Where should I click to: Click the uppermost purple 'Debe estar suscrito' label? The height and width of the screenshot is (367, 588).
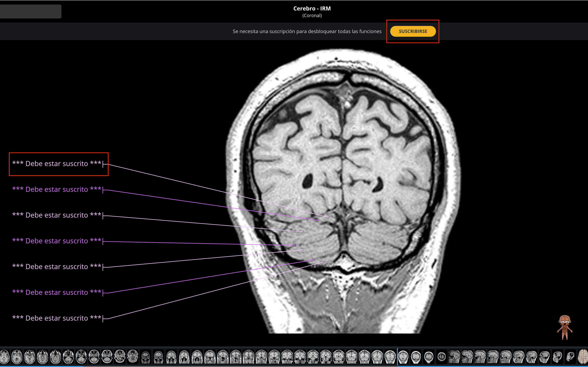57,190
